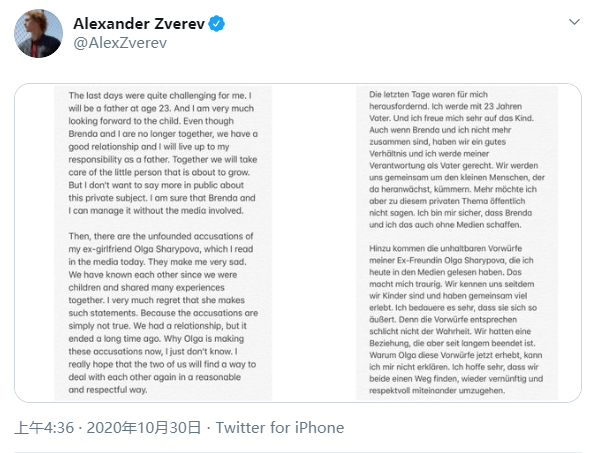The image size is (595, 453).
Task: Click the German paragraph beginning 'Hinzu kommen'
Action: pos(457,319)
